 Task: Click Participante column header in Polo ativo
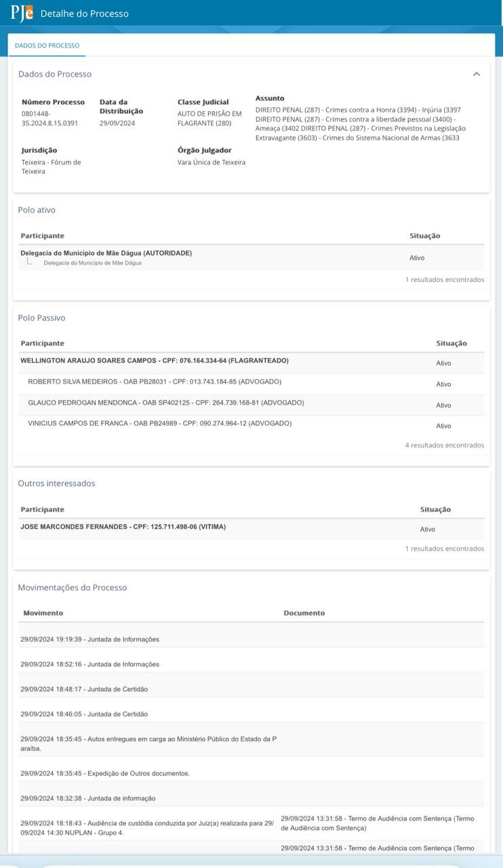[42, 235]
